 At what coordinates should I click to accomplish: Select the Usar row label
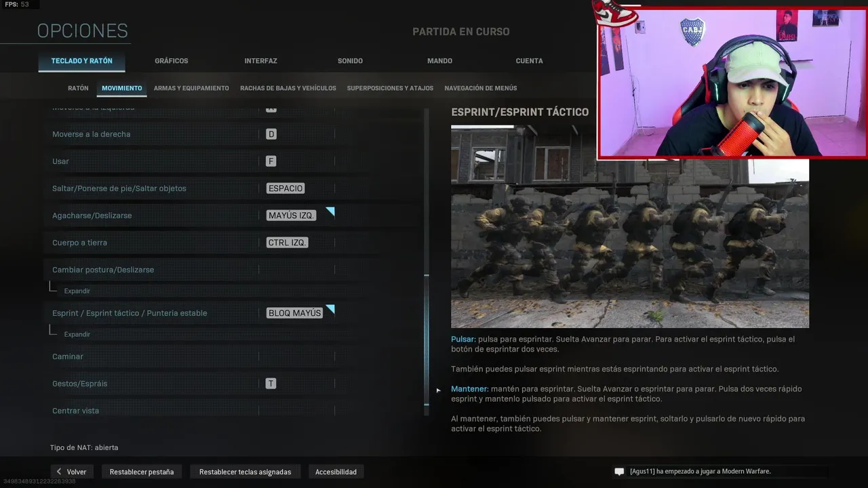pos(60,161)
